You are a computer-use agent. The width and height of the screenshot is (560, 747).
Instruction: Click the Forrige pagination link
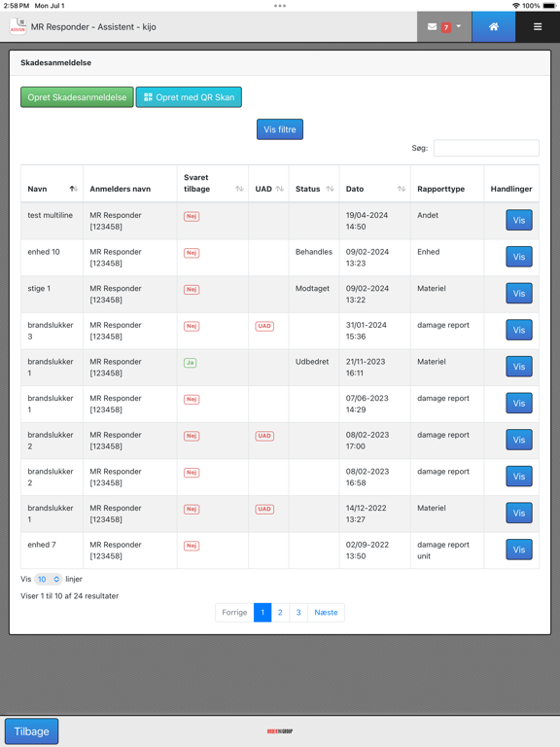pos(234,613)
